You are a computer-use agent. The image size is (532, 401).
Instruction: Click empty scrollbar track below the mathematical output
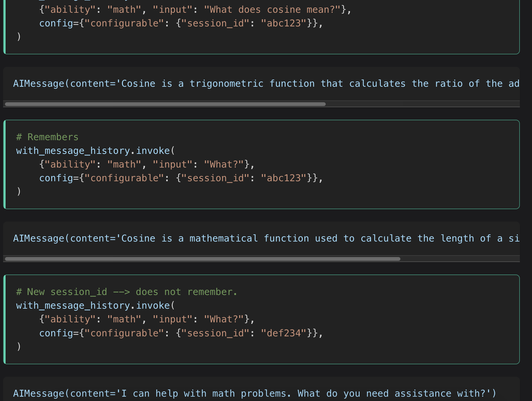click(457, 259)
